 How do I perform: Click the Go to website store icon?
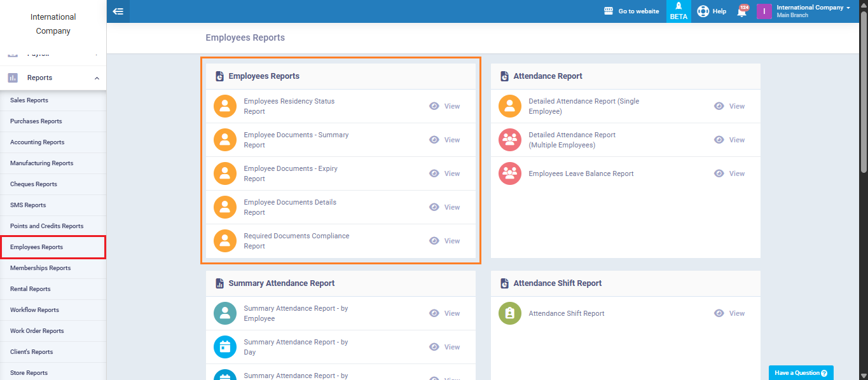(609, 11)
